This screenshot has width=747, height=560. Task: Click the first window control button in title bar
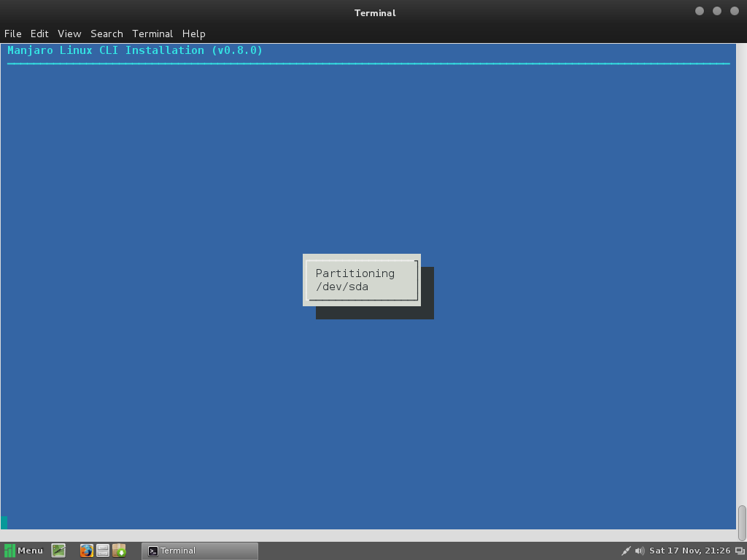(700, 11)
